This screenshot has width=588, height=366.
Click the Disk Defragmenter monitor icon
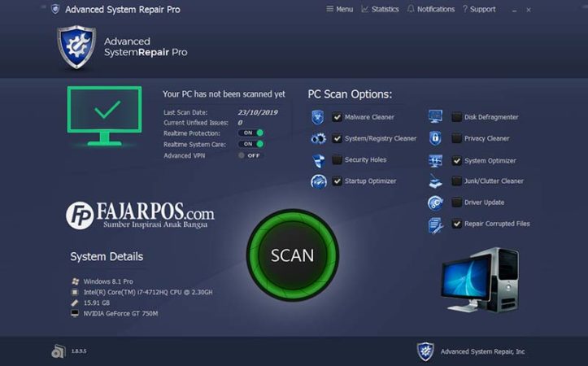[x=435, y=116]
